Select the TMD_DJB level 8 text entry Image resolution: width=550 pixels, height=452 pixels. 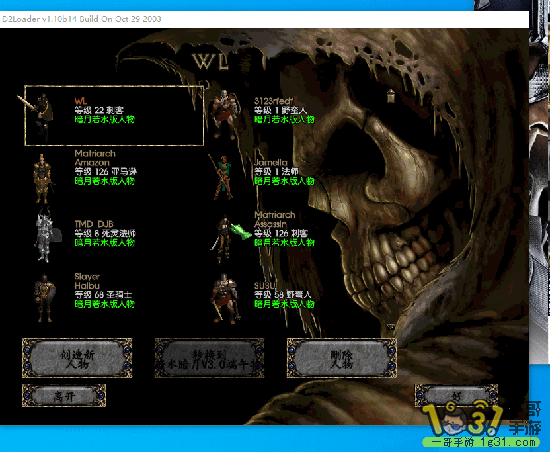pos(105,233)
